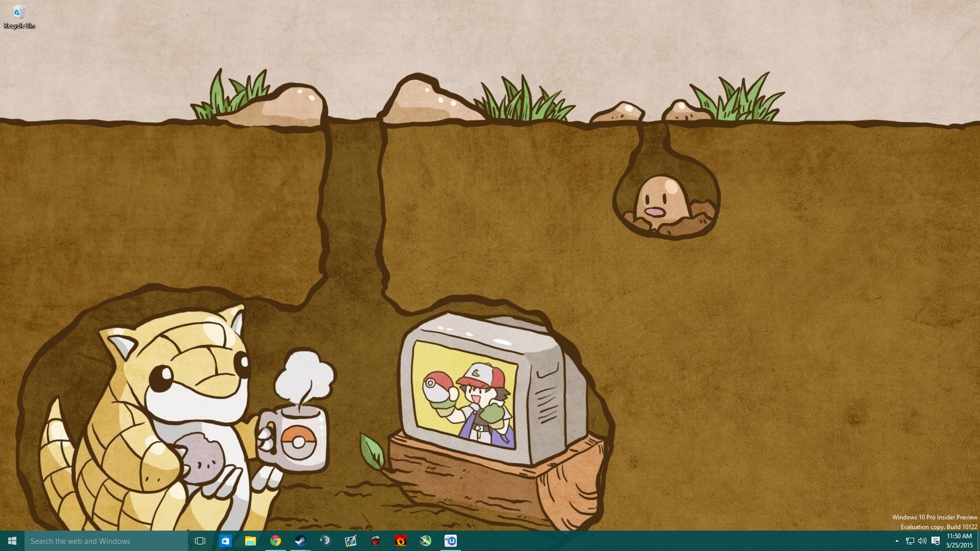Open the green sphere taskbar icon
Screen dimensions: 980x551
point(425,541)
